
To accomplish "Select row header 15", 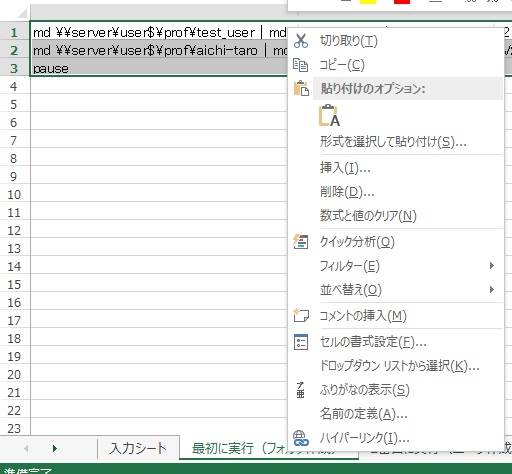I will pos(14,284).
